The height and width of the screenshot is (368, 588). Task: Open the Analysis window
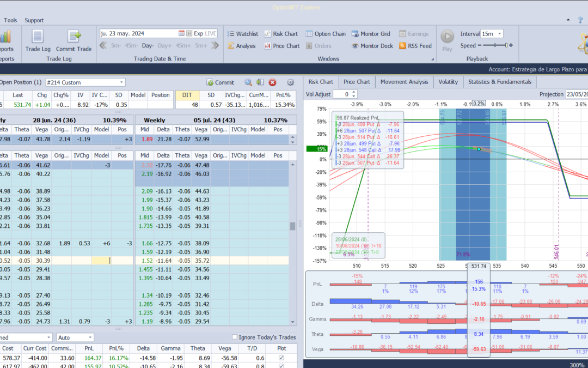[x=242, y=46]
